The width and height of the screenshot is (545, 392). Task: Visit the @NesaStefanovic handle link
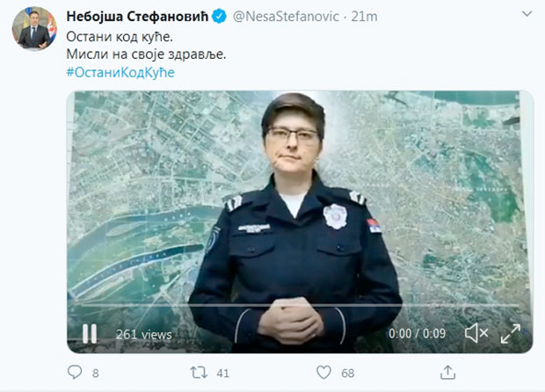coord(286,17)
